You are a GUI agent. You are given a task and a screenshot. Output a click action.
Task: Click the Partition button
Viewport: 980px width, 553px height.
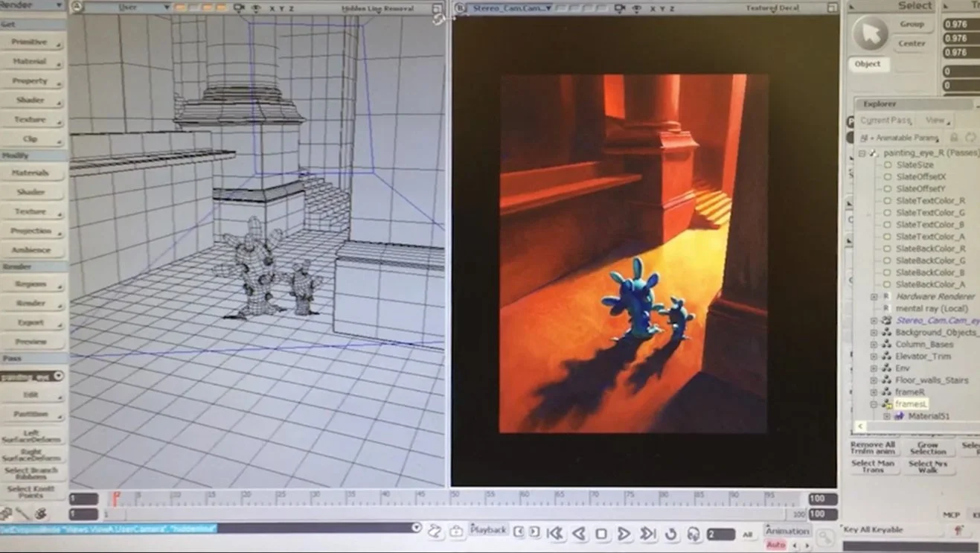point(31,414)
